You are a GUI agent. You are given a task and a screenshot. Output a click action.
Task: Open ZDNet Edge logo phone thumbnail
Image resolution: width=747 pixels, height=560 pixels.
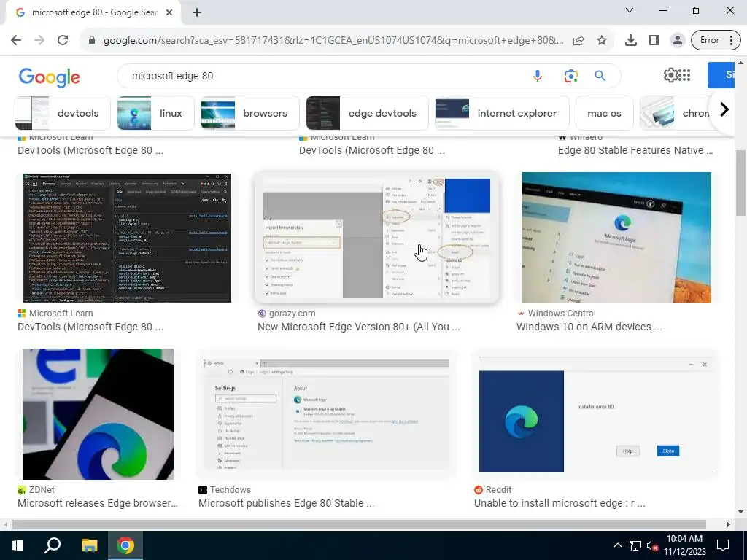(98, 414)
